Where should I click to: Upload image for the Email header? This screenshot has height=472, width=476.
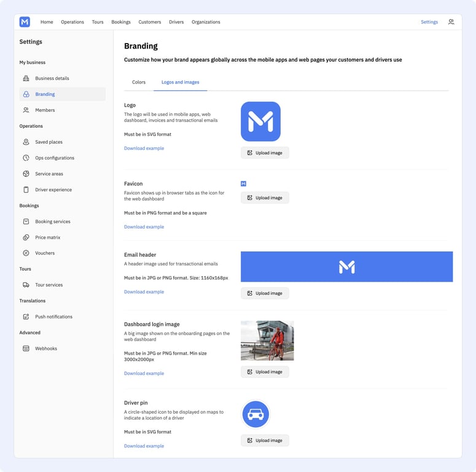coord(265,293)
